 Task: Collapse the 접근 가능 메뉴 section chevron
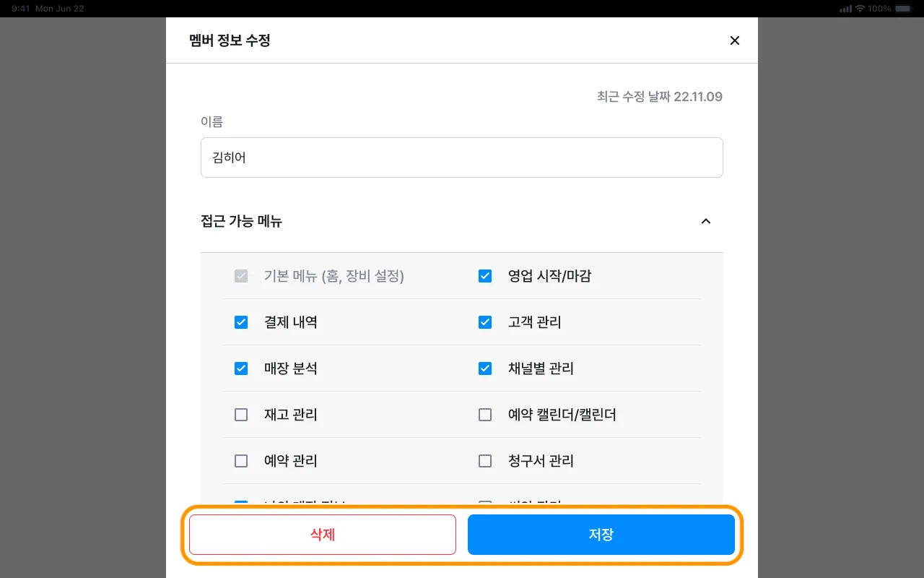click(x=706, y=221)
